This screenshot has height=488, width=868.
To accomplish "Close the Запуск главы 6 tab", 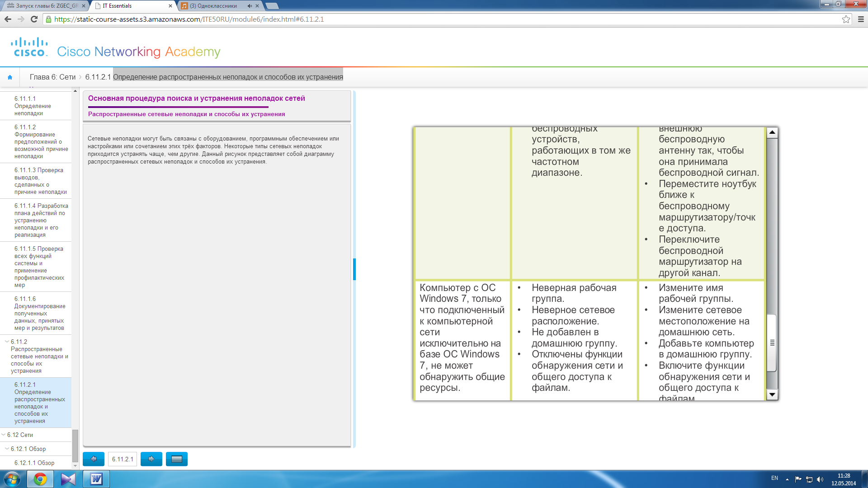I will (x=83, y=6).
